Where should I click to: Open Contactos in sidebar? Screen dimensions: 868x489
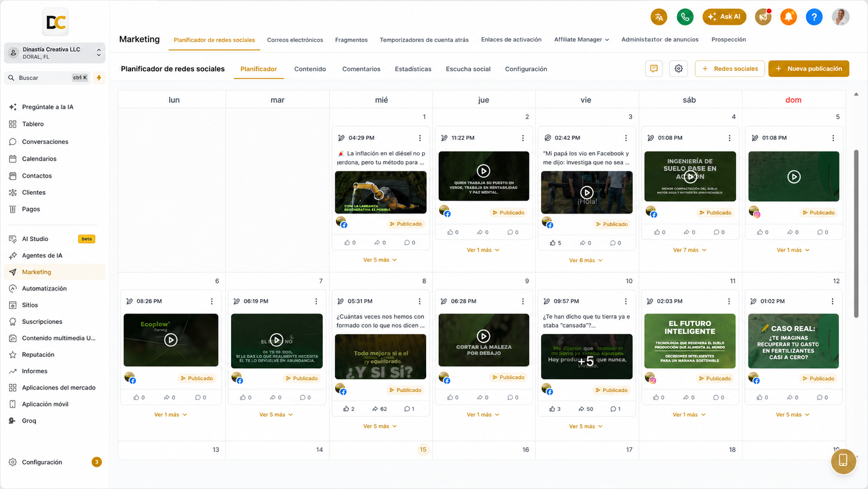[x=55, y=176]
